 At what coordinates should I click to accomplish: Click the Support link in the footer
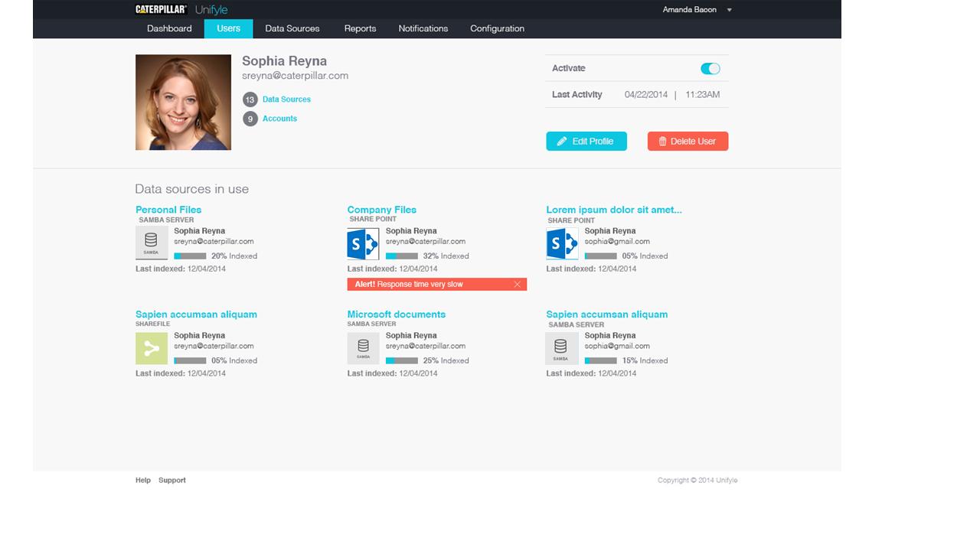coord(171,480)
